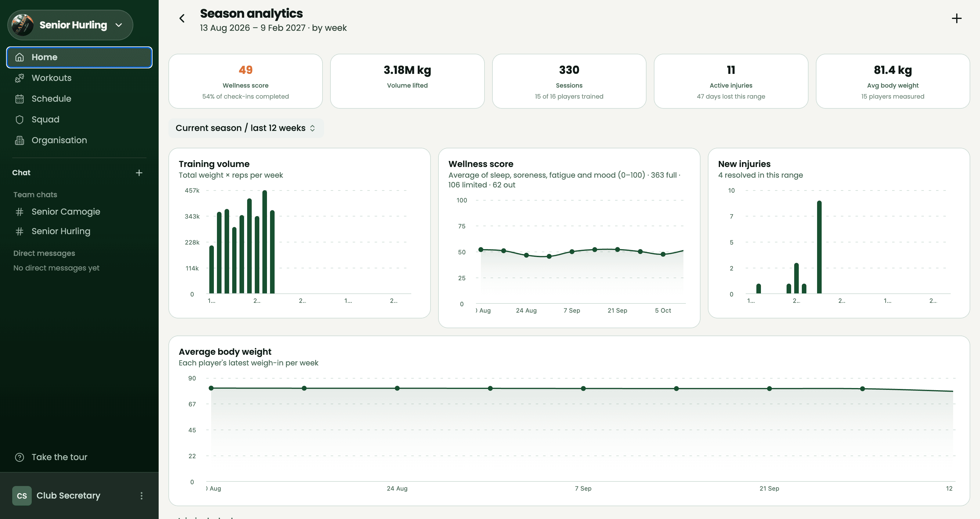Viewport: 980px width, 519px height.
Task: Click the CS user avatar
Action: point(22,496)
